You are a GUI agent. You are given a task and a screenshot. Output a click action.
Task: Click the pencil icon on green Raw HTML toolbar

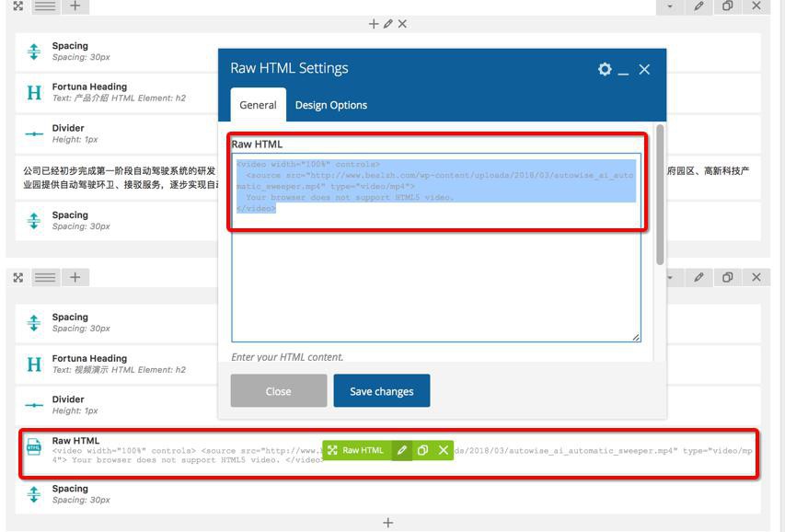pos(402,450)
